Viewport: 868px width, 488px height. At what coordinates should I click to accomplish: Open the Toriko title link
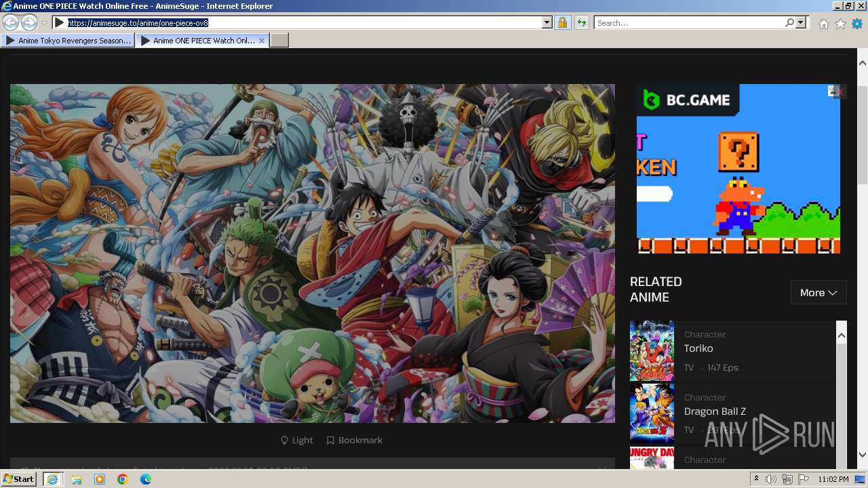[x=698, y=348]
